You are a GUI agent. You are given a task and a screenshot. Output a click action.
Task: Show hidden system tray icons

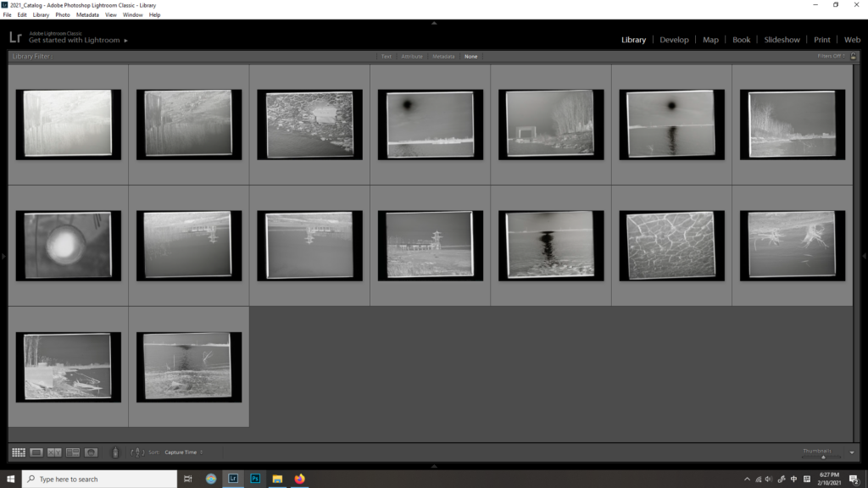[747, 480]
